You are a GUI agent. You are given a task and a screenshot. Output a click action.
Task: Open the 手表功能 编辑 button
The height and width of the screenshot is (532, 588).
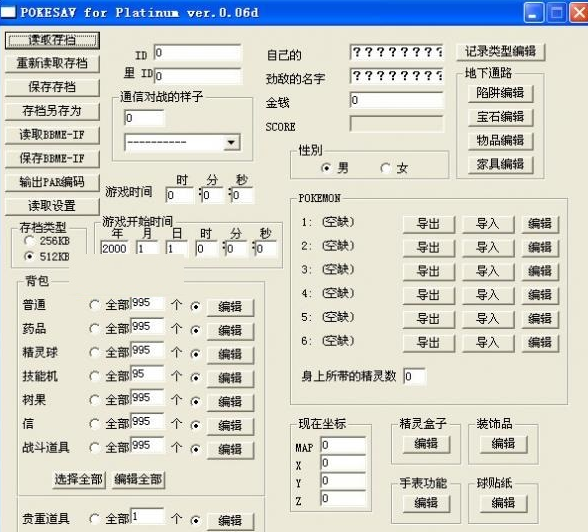coord(426,503)
